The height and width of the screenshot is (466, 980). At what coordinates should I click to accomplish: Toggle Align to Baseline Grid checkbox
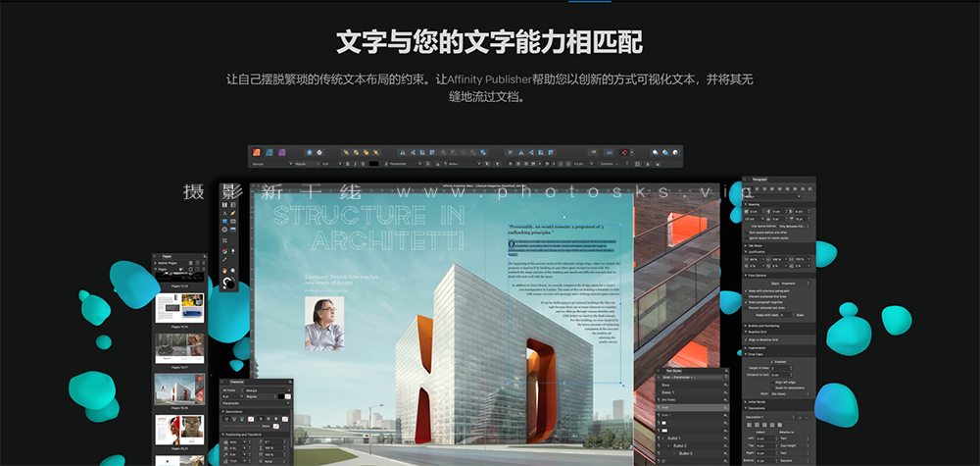(746, 339)
